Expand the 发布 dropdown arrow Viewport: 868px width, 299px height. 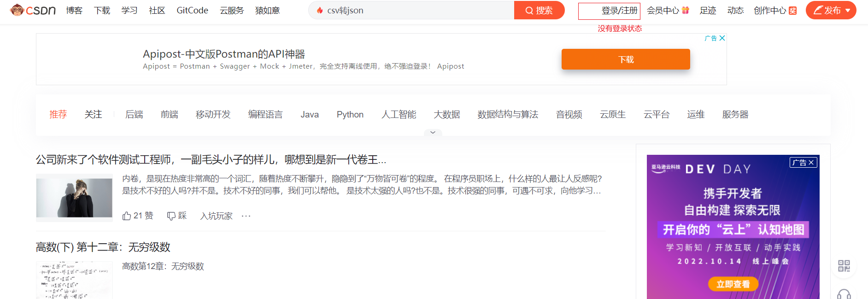pos(848,11)
